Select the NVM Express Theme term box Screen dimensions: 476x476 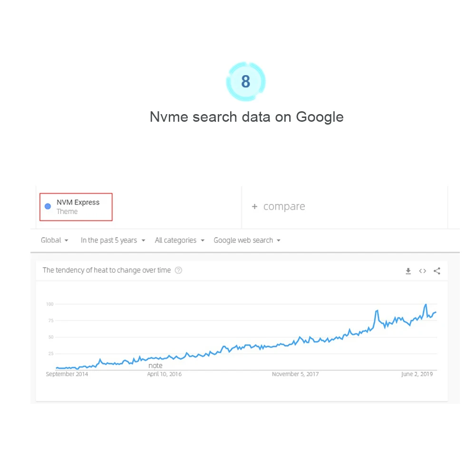click(76, 207)
